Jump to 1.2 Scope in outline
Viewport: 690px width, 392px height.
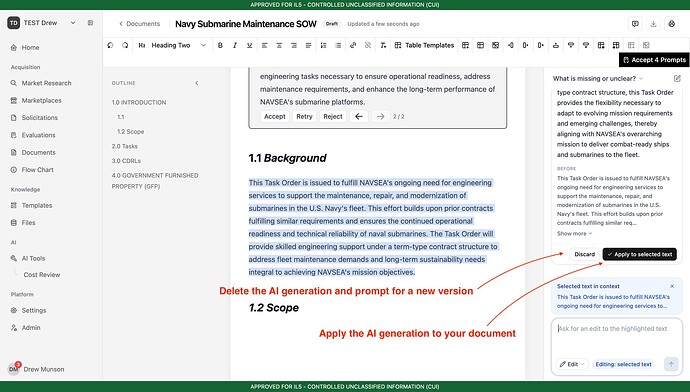click(130, 132)
